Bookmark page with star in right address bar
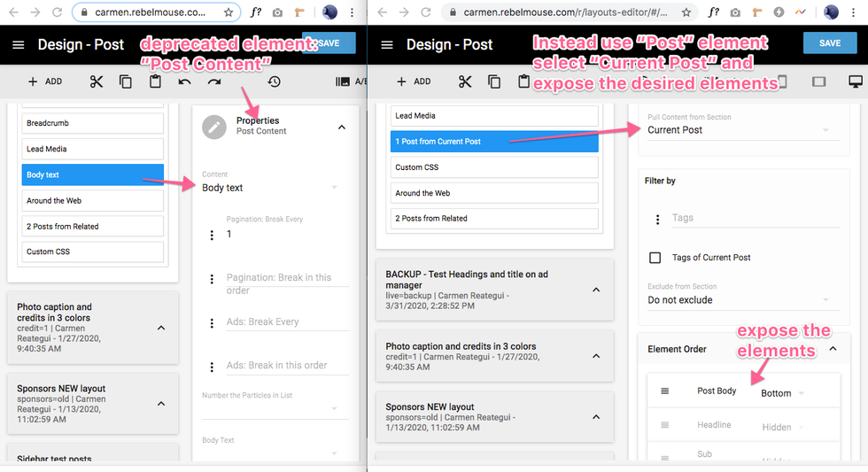Viewport: 868px width, 472px height. coord(689,12)
